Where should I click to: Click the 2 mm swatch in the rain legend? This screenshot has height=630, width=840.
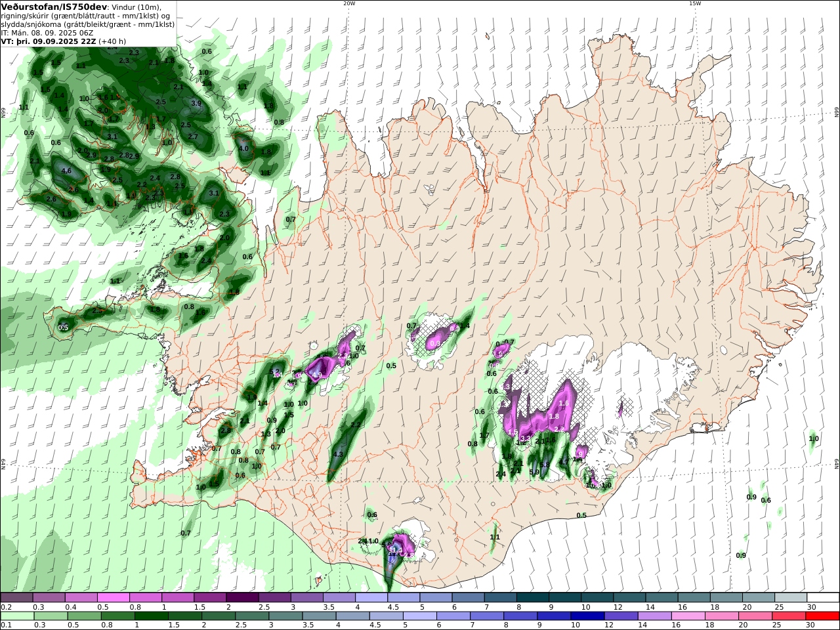219,616
